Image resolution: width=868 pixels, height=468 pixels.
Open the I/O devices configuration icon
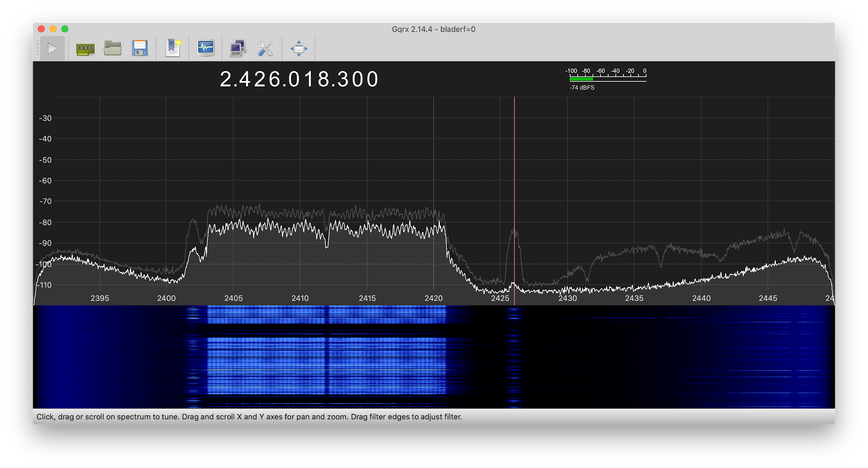(x=85, y=49)
